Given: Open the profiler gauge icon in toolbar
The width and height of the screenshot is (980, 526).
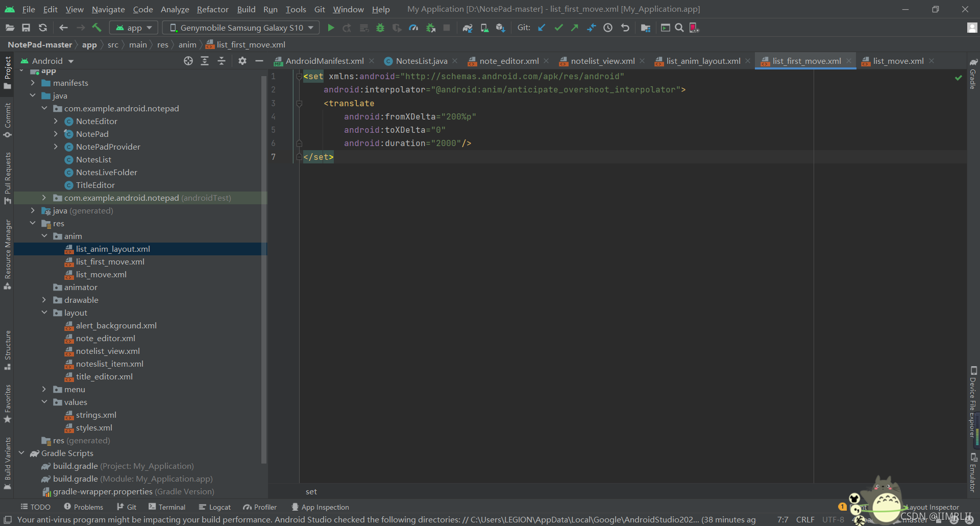Looking at the screenshot, I should click(x=413, y=28).
